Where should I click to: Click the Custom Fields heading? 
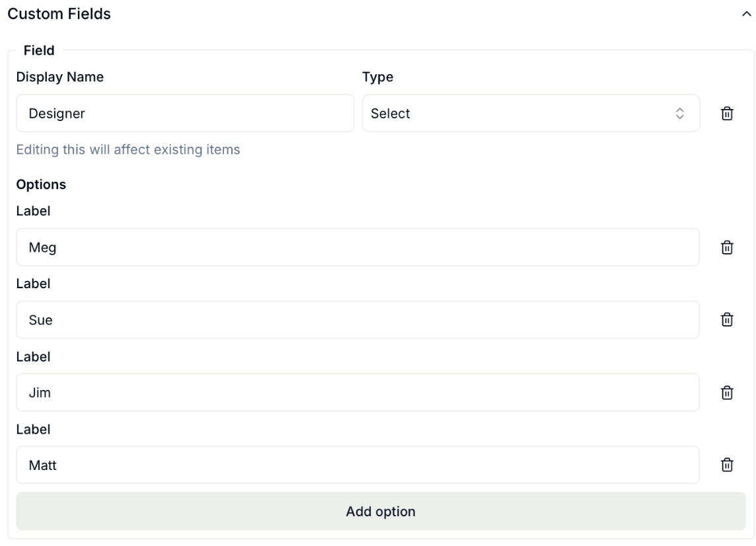pos(59,14)
